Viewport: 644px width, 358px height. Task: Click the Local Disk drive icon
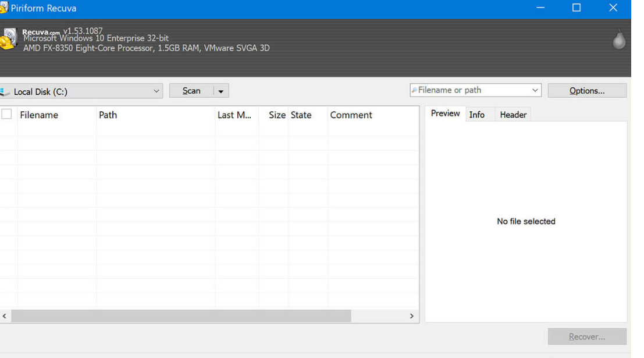pos(5,92)
